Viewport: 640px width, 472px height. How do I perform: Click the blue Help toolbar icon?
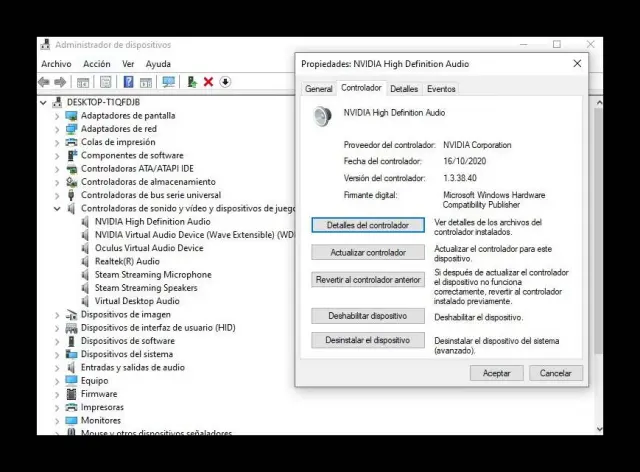click(x=128, y=82)
